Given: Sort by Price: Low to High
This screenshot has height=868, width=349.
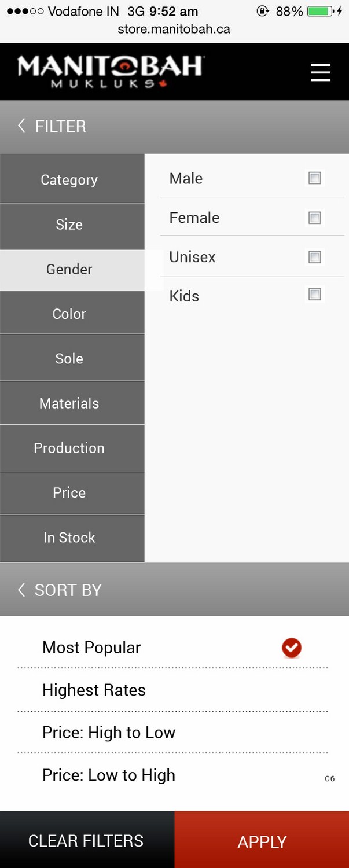Looking at the screenshot, I should click(109, 775).
